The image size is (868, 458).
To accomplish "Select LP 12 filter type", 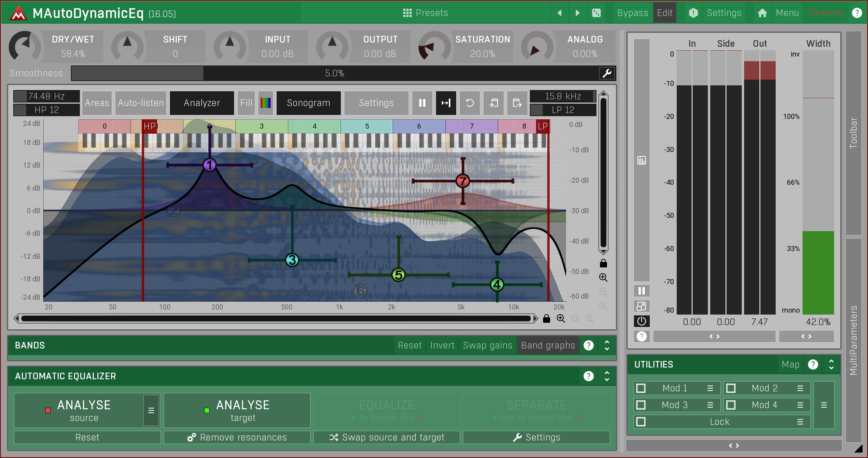I will tap(563, 110).
